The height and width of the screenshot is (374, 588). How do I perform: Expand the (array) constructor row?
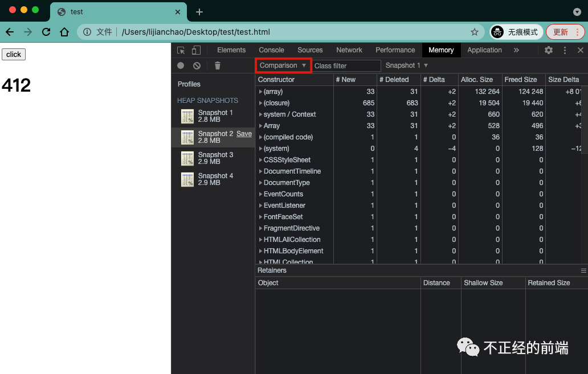(x=260, y=92)
